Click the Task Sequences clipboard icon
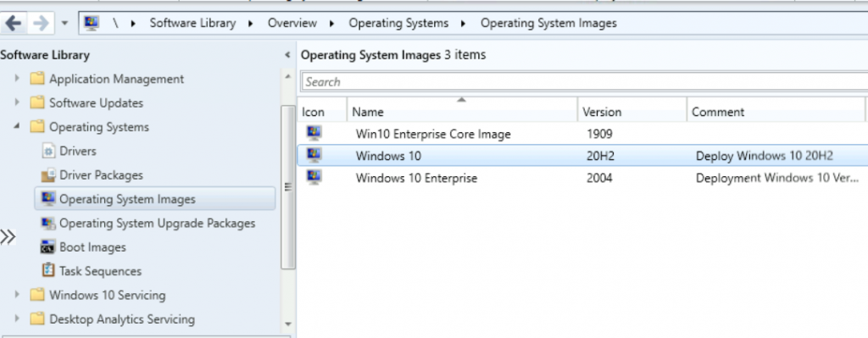The height and width of the screenshot is (338, 868). 48,270
